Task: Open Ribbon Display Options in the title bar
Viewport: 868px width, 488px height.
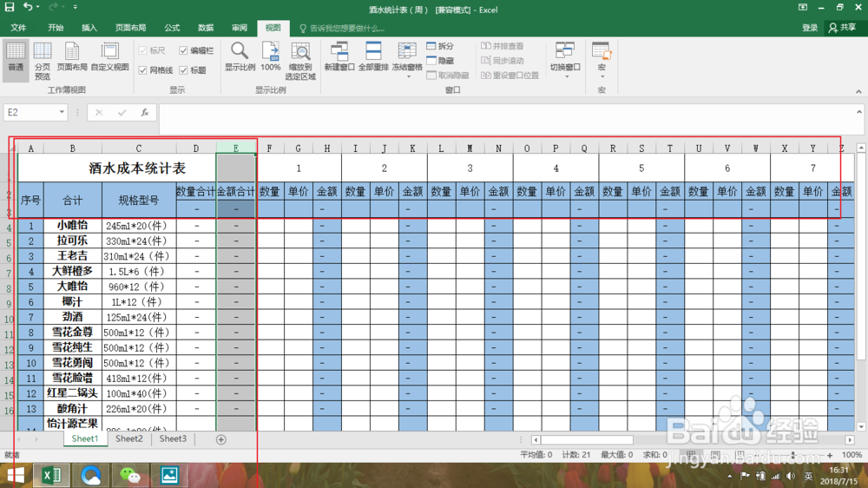Action: [x=803, y=8]
